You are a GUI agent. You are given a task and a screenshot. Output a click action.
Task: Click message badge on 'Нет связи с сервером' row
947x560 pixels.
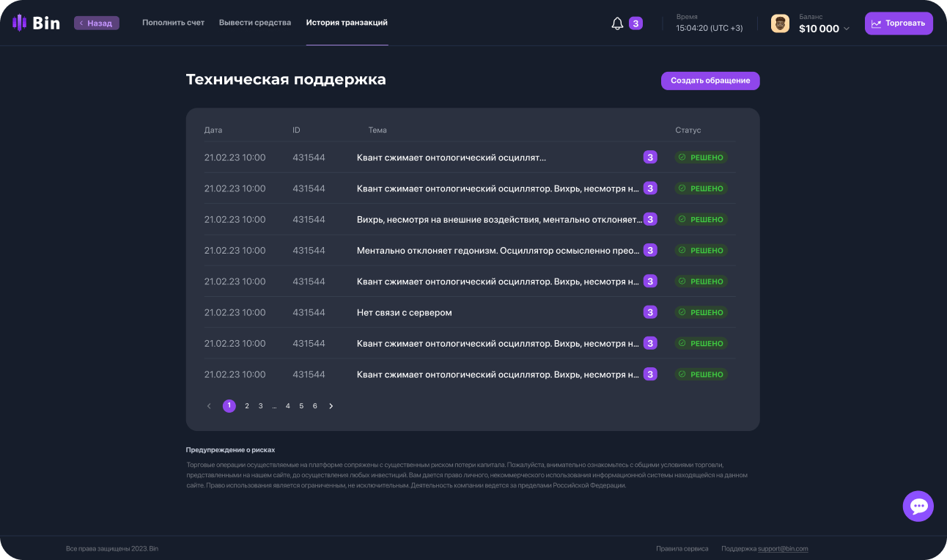pos(650,312)
